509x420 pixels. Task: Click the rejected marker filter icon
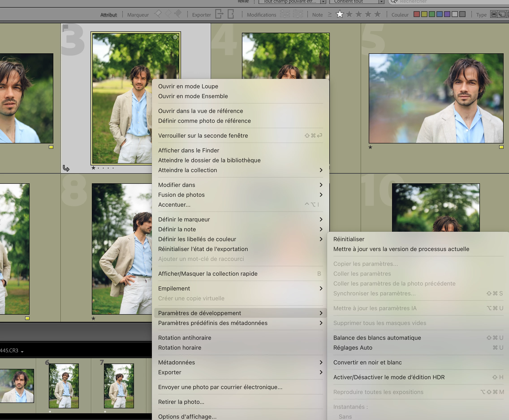point(178,13)
